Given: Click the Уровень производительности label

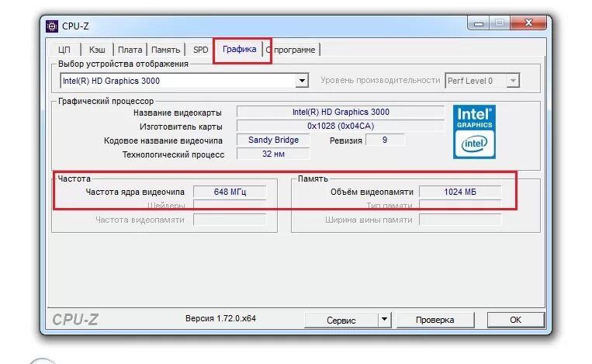Looking at the screenshot, I should [x=380, y=80].
